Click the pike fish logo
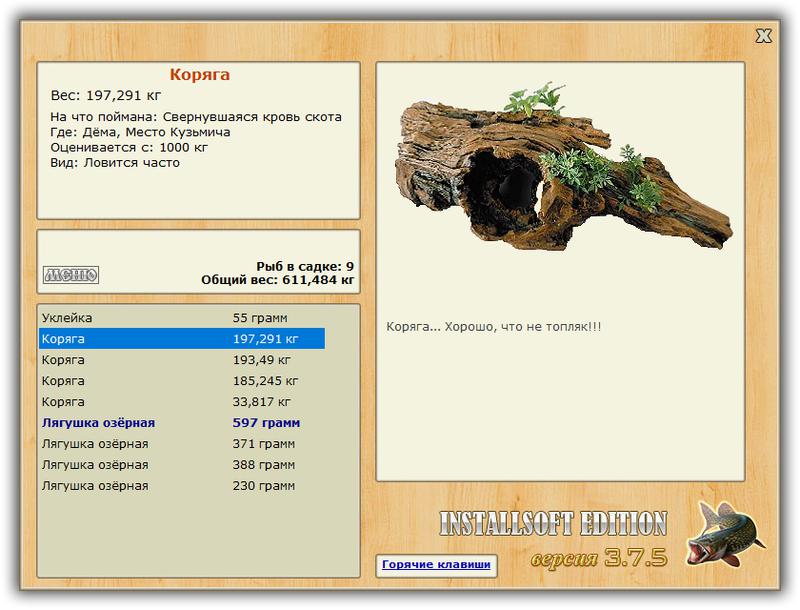 (725, 535)
